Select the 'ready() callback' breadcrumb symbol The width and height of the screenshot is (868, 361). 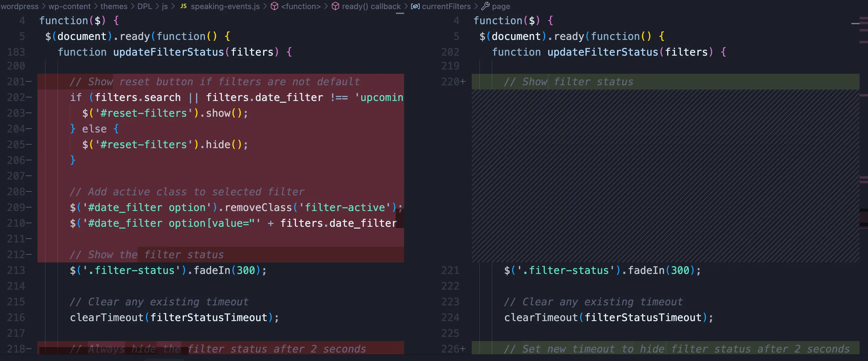click(x=371, y=6)
